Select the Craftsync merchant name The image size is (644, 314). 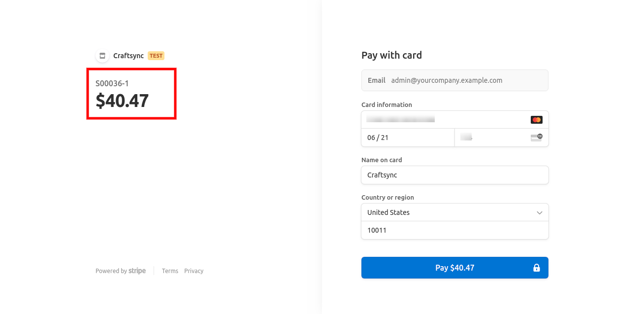click(129, 56)
